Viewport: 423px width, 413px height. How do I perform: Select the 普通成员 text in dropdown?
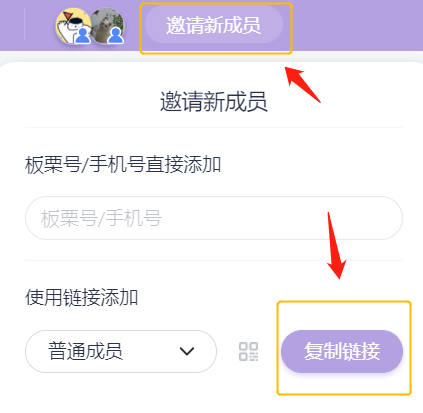(x=85, y=351)
